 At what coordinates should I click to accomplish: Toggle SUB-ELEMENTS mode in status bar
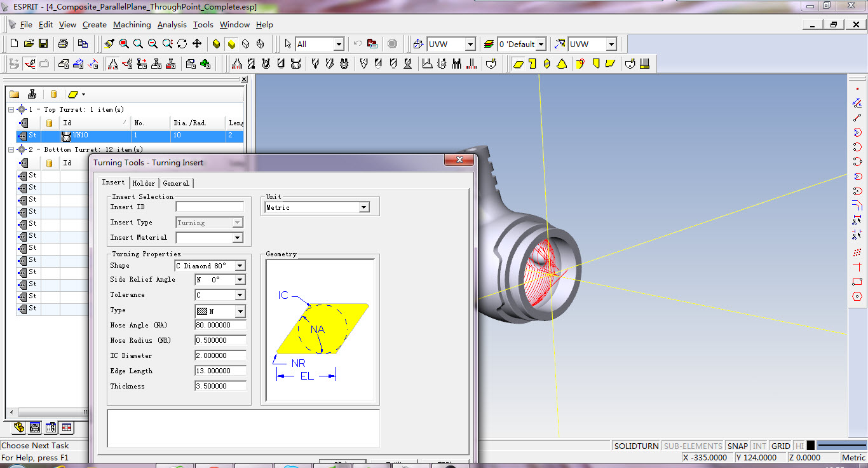coord(693,446)
